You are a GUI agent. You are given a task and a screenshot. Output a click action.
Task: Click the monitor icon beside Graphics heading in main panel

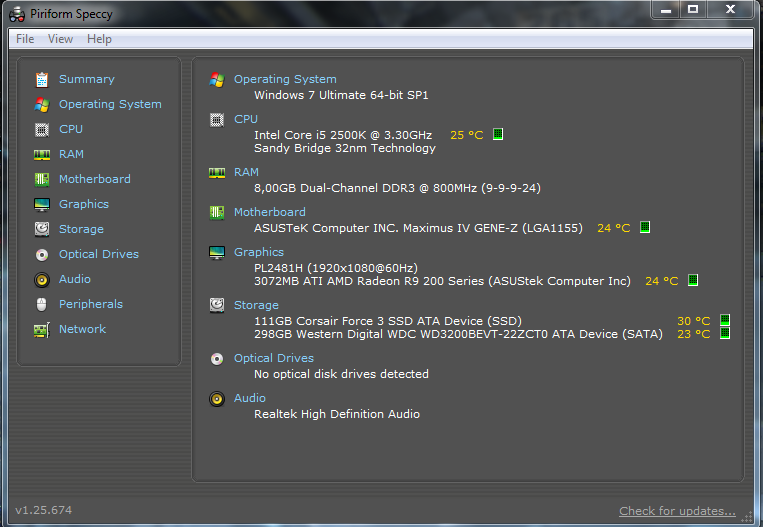pyautogui.click(x=217, y=253)
